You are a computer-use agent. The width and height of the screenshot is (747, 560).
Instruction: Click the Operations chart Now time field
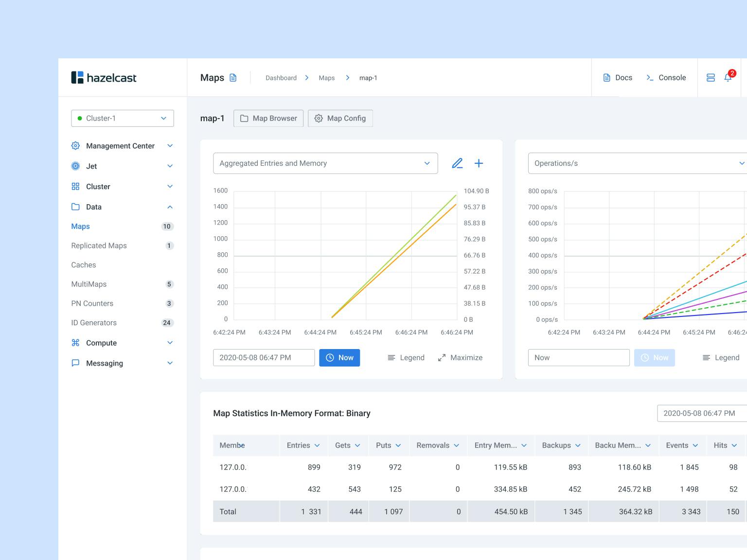pos(579,358)
